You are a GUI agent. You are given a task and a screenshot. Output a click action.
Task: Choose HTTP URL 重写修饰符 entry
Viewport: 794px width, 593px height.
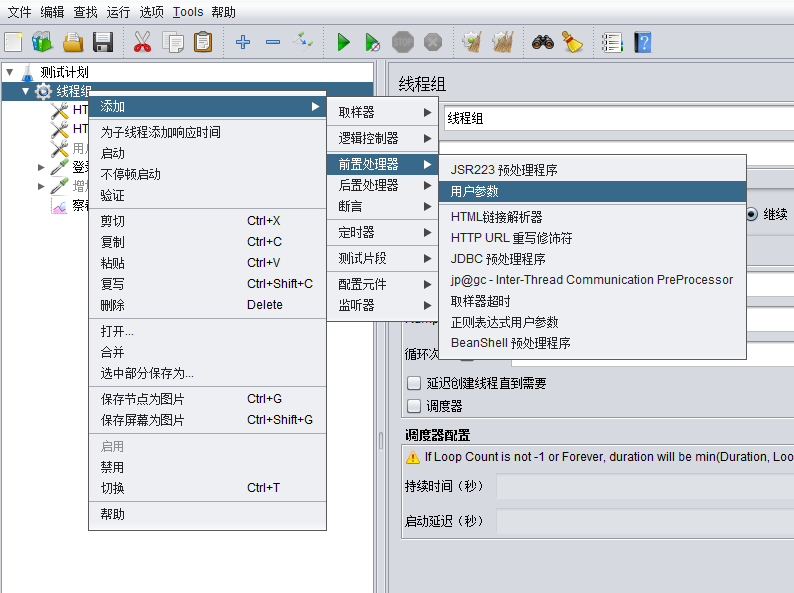592,238
